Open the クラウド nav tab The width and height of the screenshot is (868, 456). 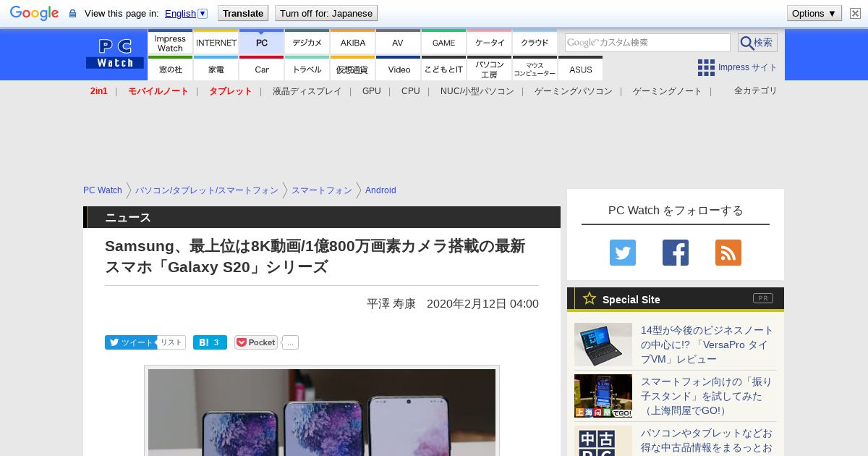pyautogui.click(x=535, y=43)
